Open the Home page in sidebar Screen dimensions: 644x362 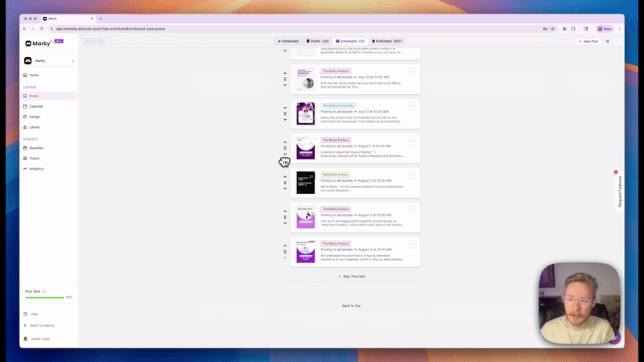coord(34,75)
